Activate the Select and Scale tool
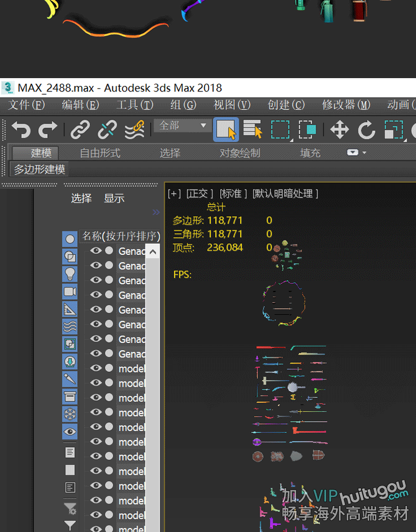This screenshot has width=416, height=532. point(394,130)
